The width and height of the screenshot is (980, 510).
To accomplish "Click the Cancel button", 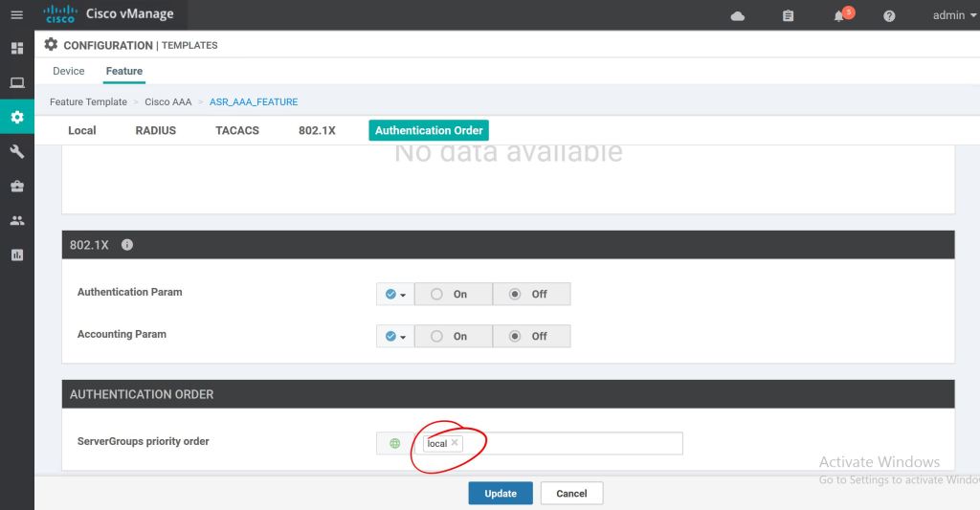I will [x=571, y=494].
